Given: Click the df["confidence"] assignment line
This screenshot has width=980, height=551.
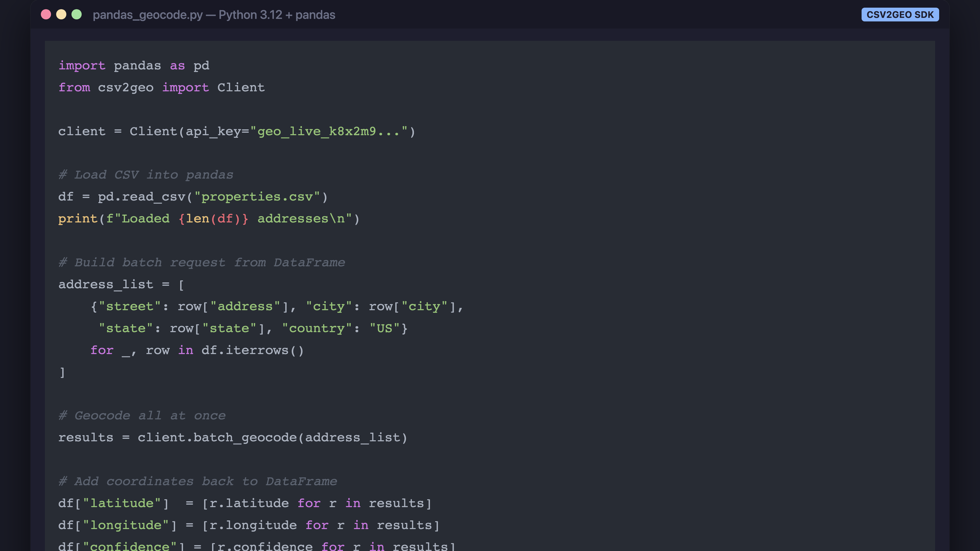Looking at the screenshot, I should coord(257,546).
